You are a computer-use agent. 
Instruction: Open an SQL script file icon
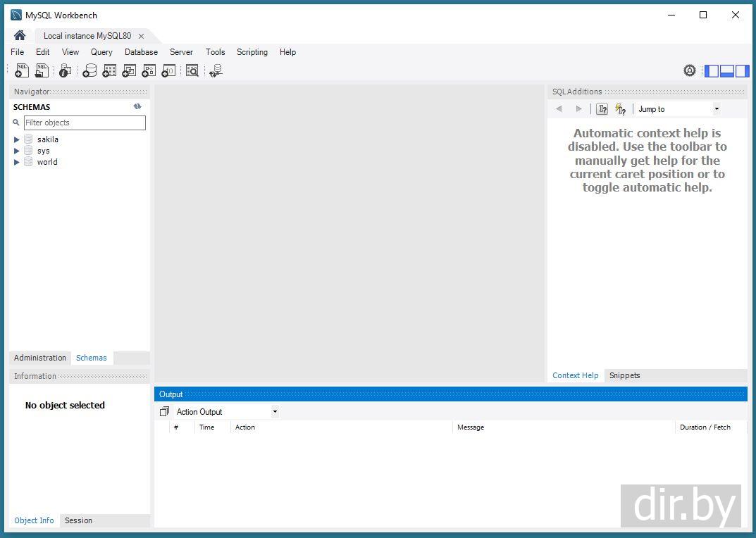point(42,70)
